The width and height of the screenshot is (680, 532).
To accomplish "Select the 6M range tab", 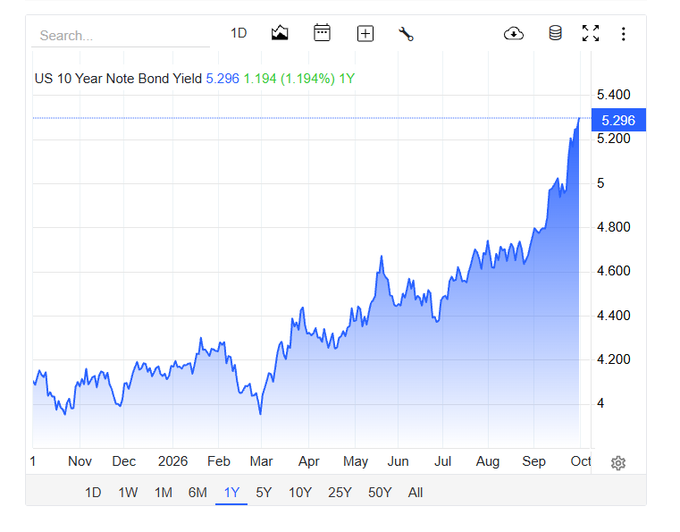I will point(197,493).
